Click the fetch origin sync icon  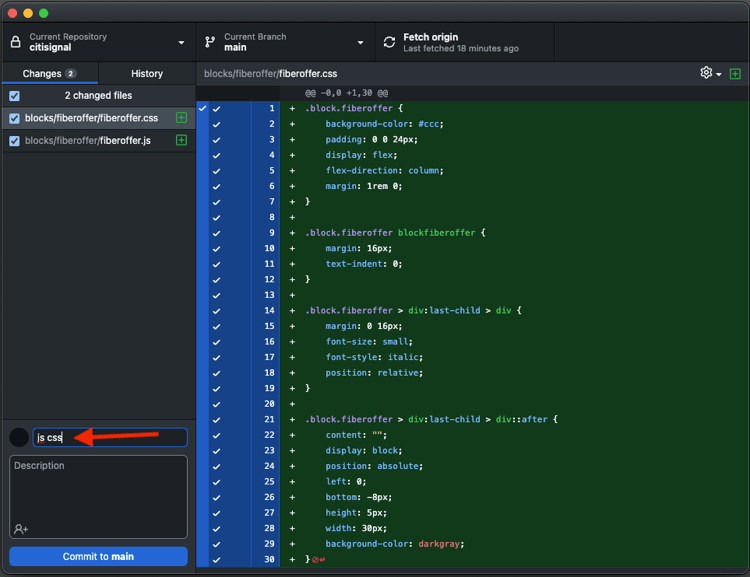tap(389, 42)
